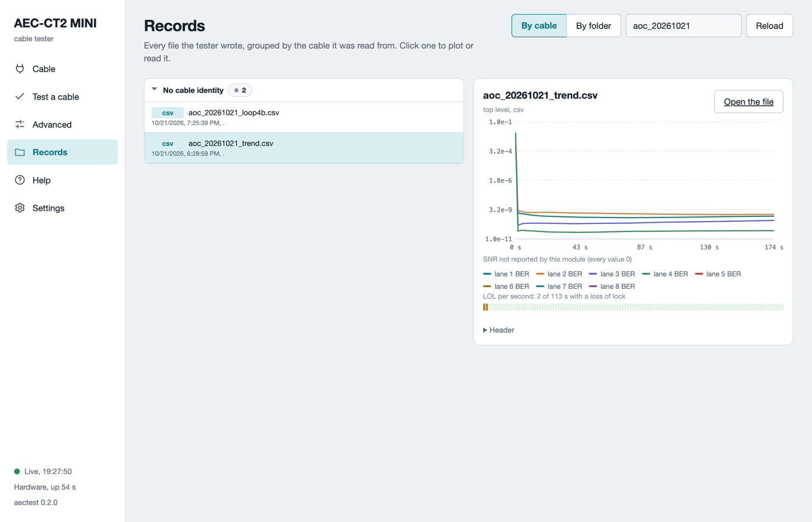Select the aoc_20261021_loop4b.csv record

click(304, 117)
